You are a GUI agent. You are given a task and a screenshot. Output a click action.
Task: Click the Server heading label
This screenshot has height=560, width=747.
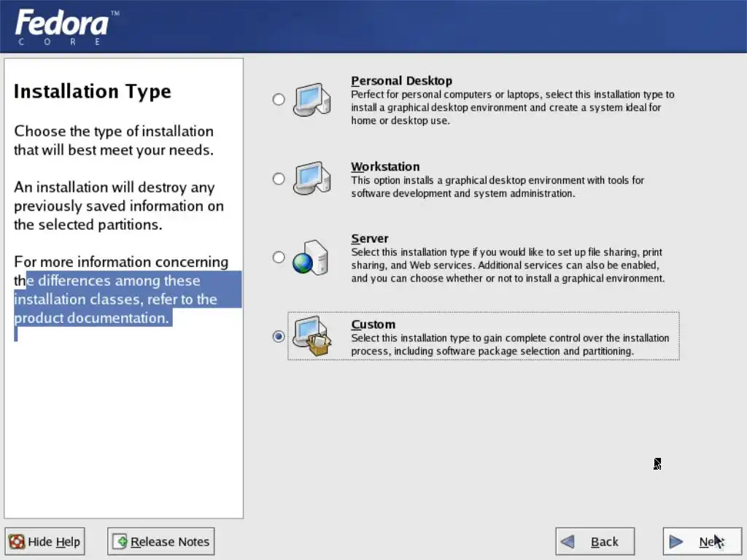coord(370,238)
